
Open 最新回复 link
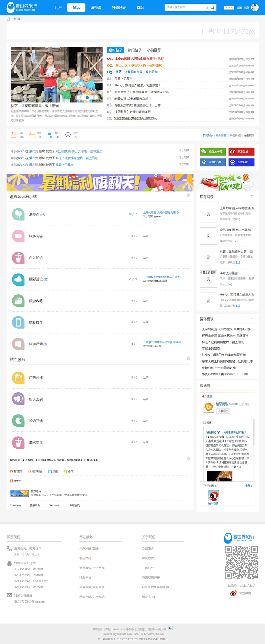tap(221, 135)
